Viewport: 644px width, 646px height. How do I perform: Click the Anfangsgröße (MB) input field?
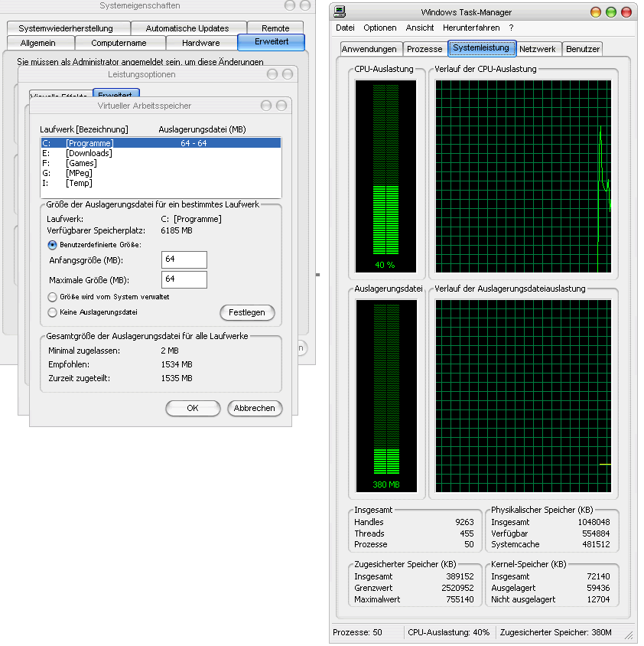point(184,259)
